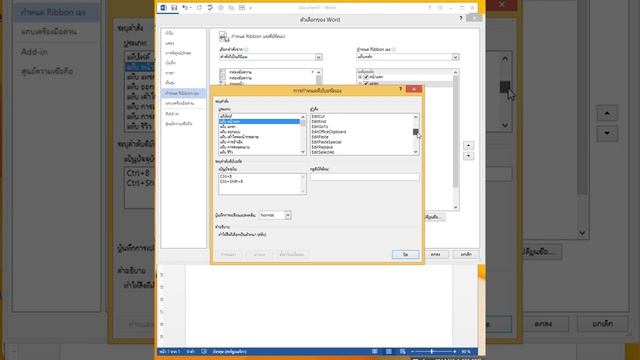
Task: Switch to Web Layout view in status bar
Action: [402, 351]
